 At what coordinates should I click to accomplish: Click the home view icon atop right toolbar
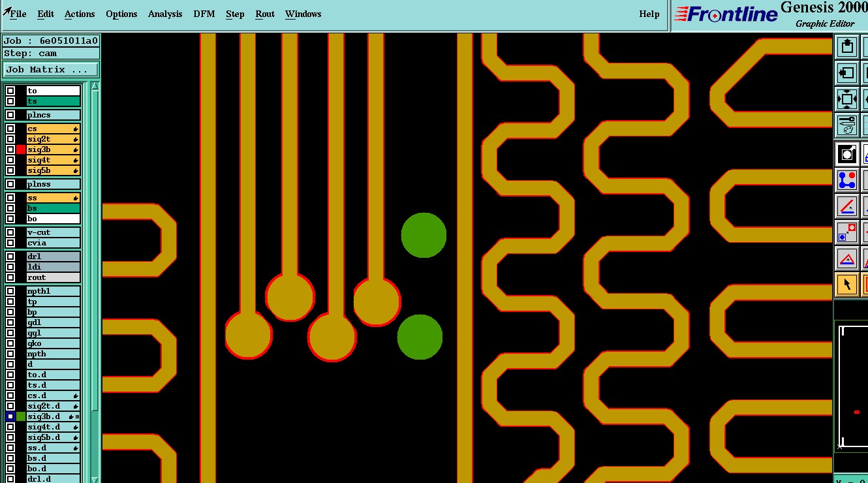tap(846, 46)
